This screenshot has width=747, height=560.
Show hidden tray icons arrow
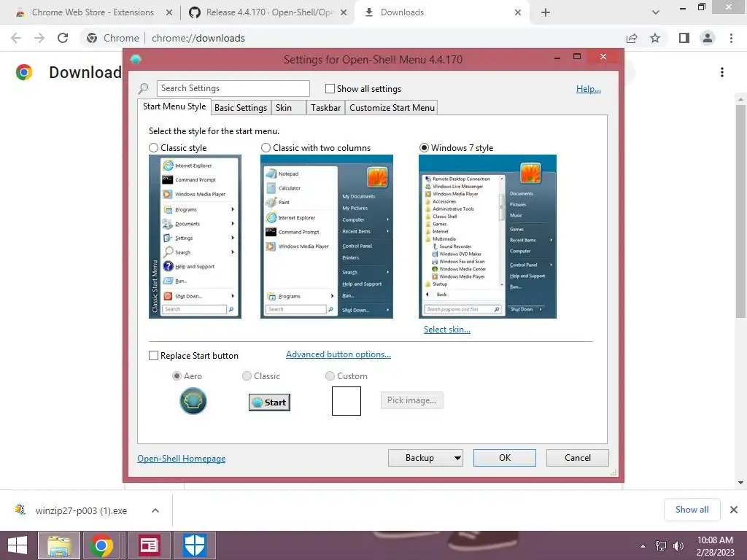coord(643,546)
